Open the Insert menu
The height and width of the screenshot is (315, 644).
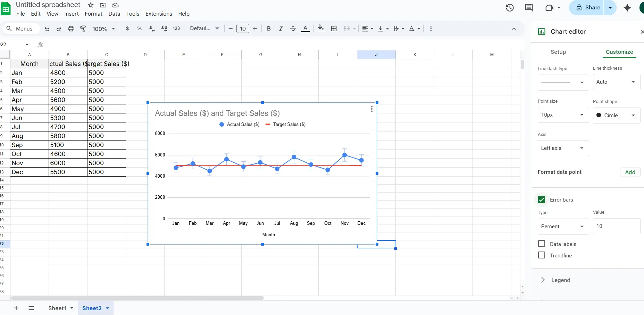click(x=71, y=14)
